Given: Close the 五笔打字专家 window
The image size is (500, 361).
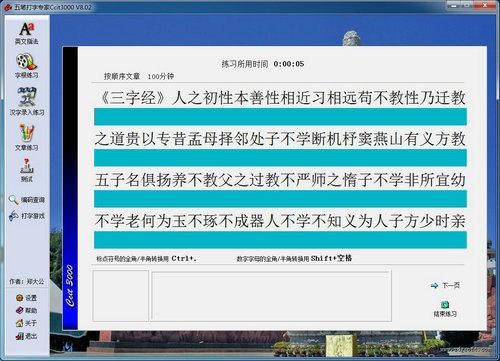Looking at the screenshot, I should point(486,5).
